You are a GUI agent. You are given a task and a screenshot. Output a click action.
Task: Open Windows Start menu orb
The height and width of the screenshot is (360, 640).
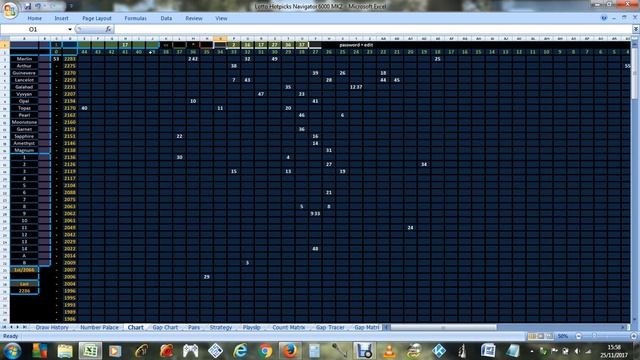[x=12, y=351]
